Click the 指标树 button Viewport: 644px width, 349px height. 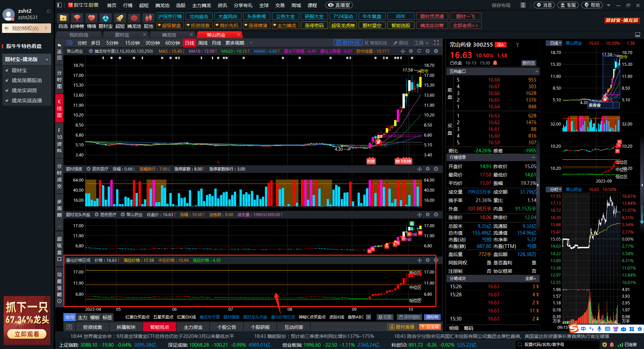click(x=432, y=317)
